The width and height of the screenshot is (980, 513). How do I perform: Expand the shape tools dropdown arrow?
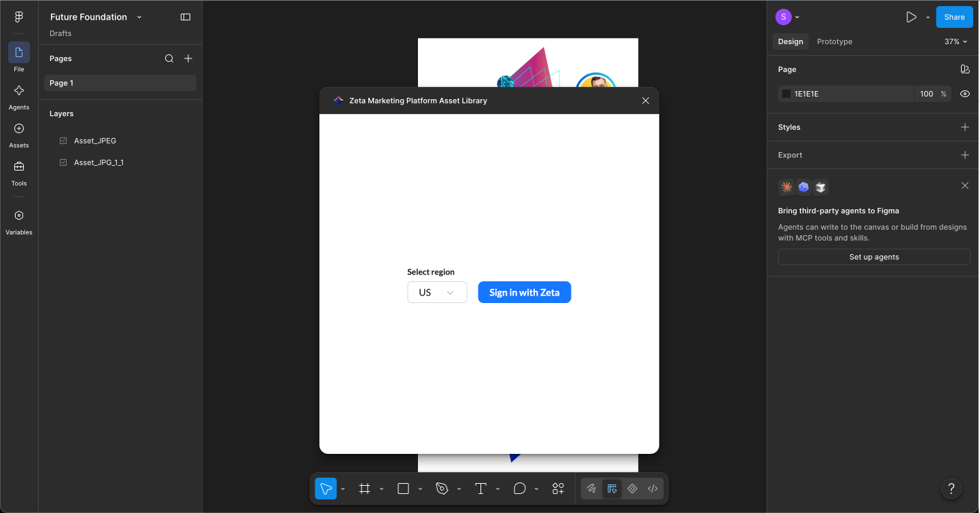pos(420,489)
